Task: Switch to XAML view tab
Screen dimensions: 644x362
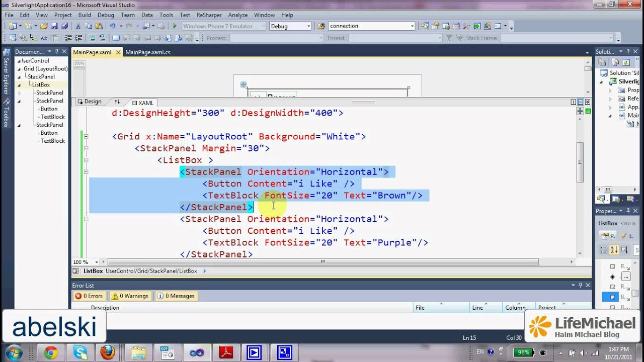Action: pyautogui.click(x=143, y=103)
